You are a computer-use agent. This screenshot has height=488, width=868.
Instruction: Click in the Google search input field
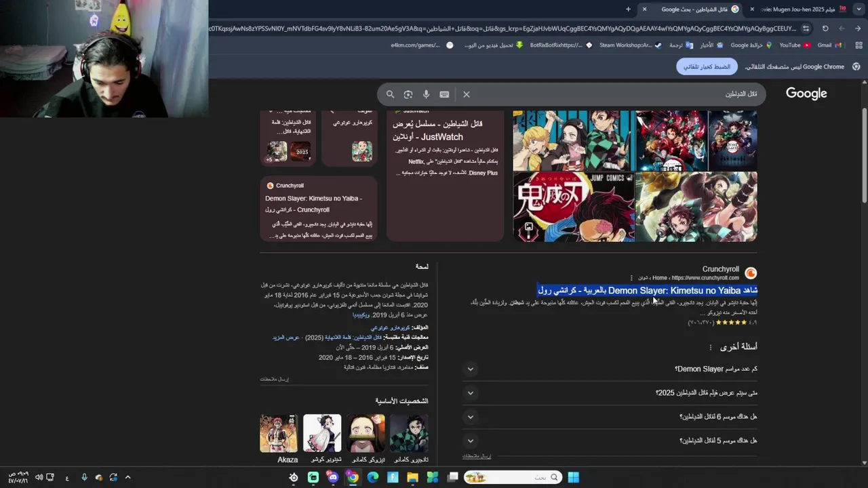pos(617,94)
